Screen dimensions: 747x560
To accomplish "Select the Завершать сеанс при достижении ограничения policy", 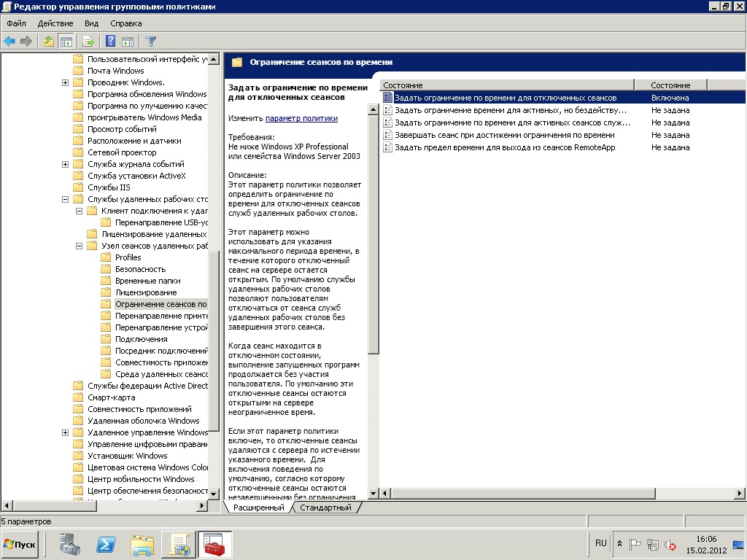I will click(x=504, y=135).
